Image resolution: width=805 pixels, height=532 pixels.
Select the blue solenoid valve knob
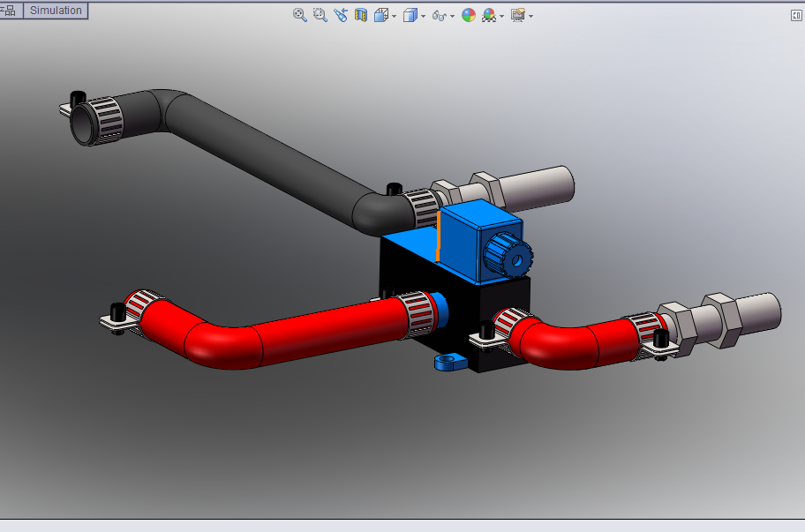tap(508, 255)
